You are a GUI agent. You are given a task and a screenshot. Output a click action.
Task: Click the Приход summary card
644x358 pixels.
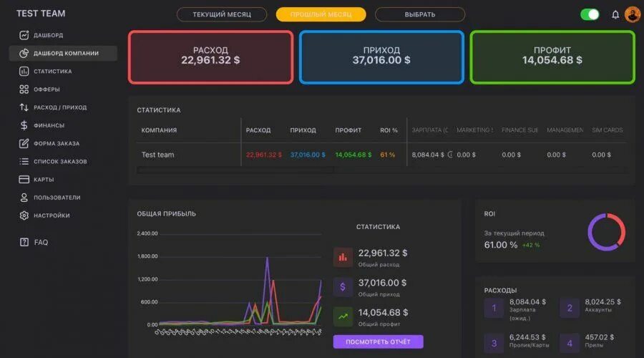click(381, 57)
